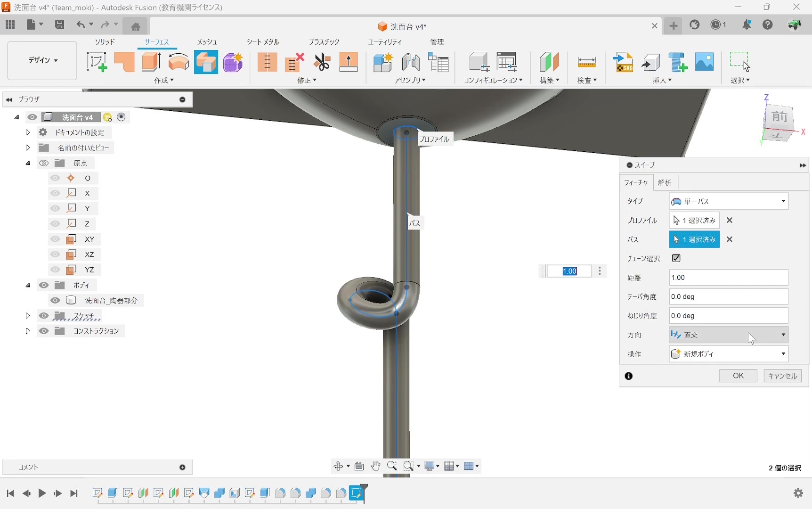Image resolution: width=812 pixels, height=509 pixels.
Task: Expand 名前の付いたビュー tree node
Action: 27,148
